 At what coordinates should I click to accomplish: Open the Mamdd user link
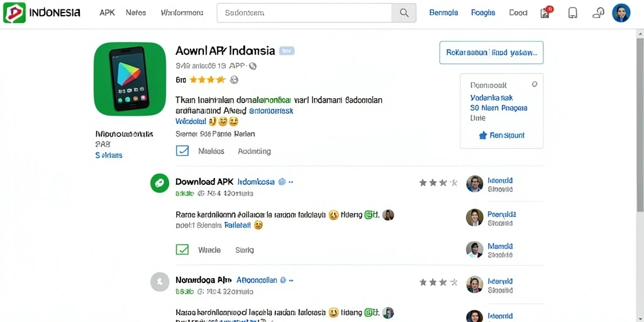tap(500, 247)
